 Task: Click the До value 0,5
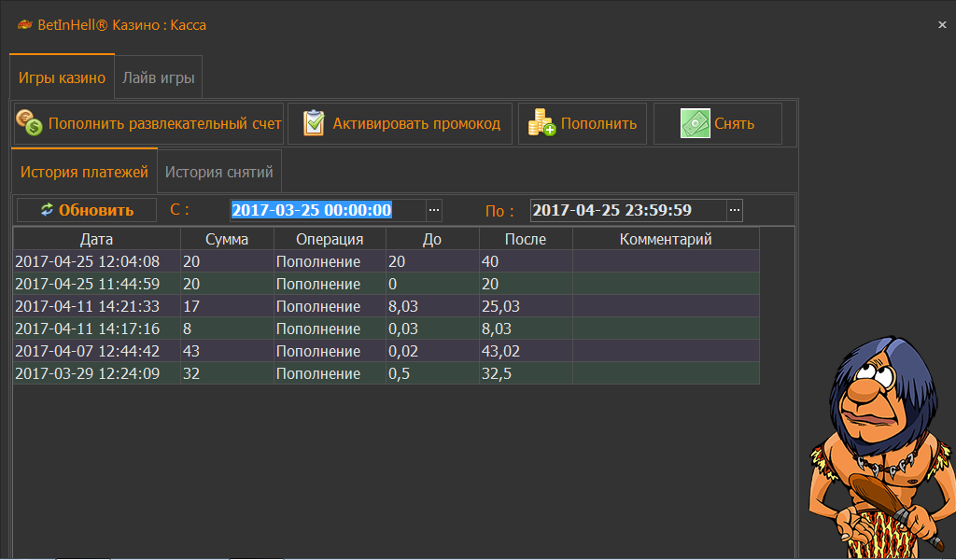click(399, 373)
